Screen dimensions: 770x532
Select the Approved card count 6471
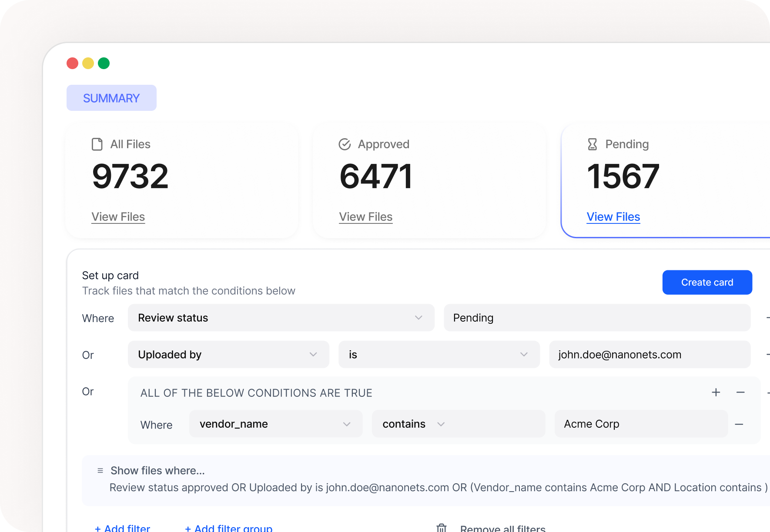click(x=376, y=176)
